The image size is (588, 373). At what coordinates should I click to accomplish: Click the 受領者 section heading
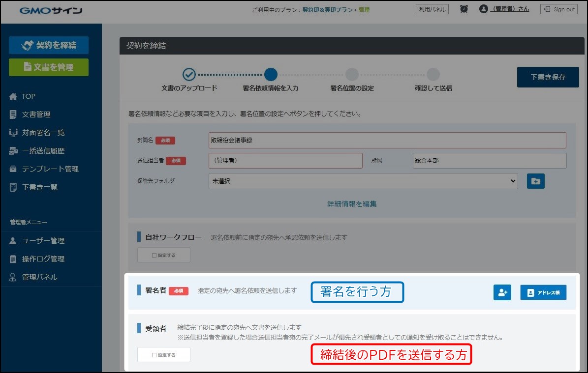(155, 328)
